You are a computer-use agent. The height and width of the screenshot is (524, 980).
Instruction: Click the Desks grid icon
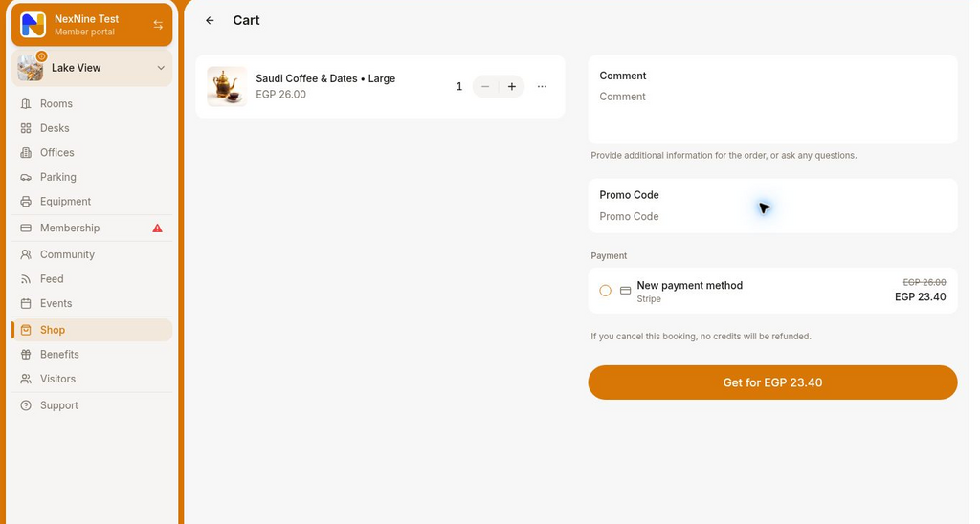point(26,128)
